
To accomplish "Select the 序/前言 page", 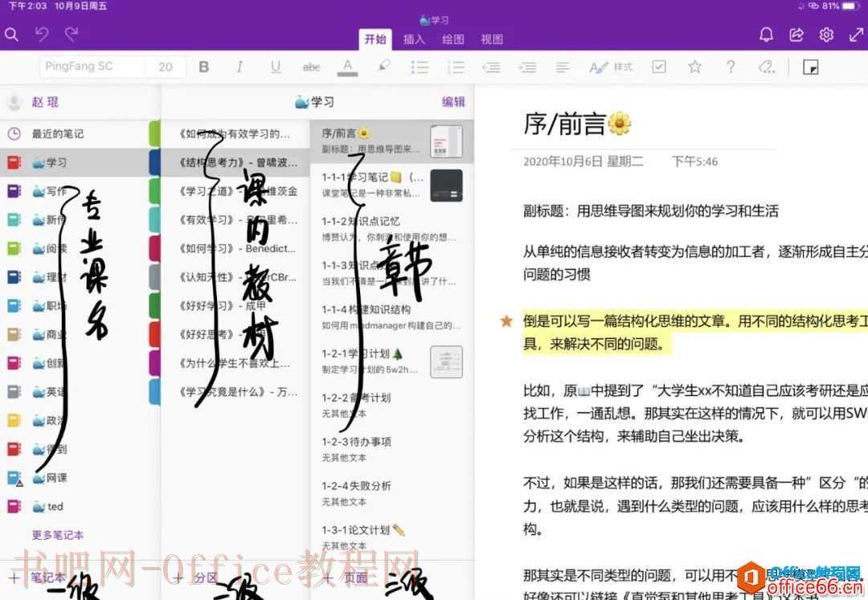I will [392, 141].
